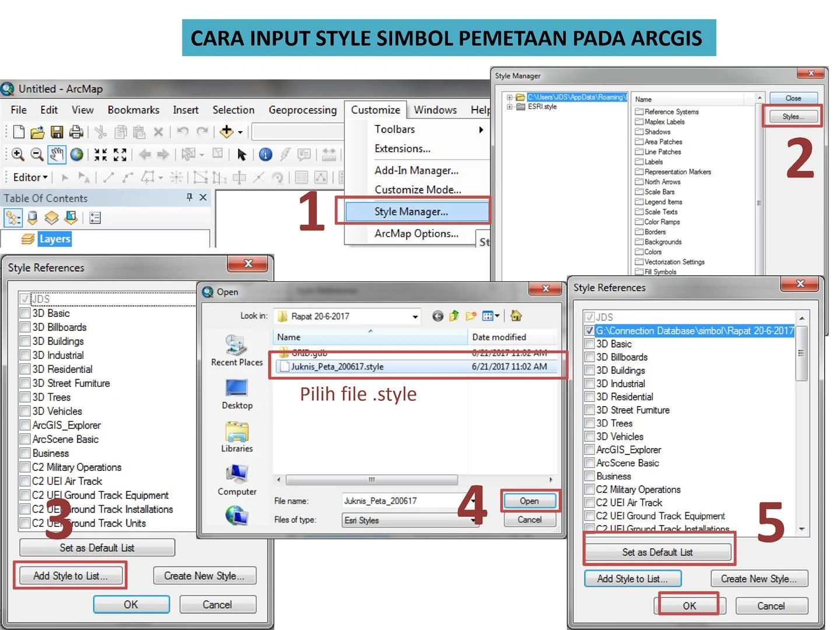
Task: Click the horizontal scrollbar in the Open dialog
Action: pos(371,480)
